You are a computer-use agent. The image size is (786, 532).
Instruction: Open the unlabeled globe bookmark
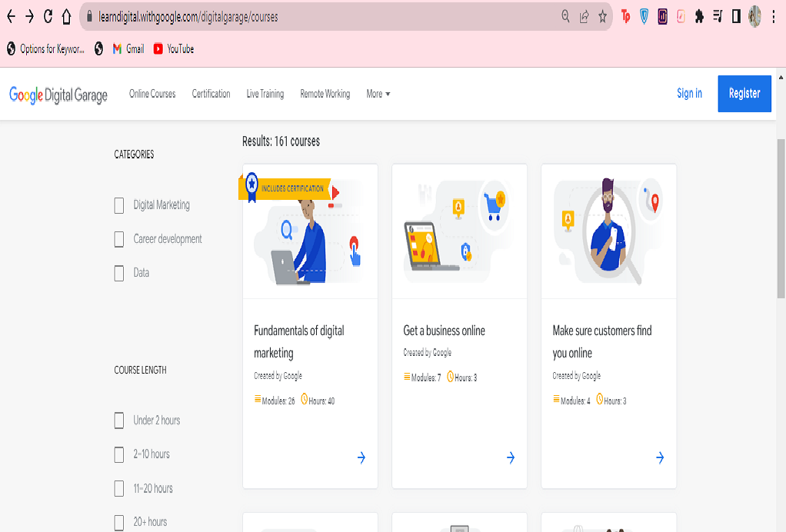[98, 48]
